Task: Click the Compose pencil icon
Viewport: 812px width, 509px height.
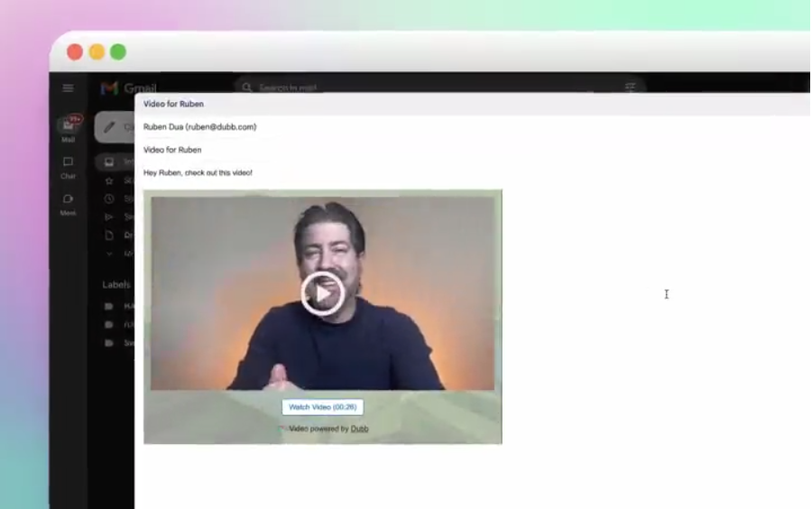Action: click(110, 127)
